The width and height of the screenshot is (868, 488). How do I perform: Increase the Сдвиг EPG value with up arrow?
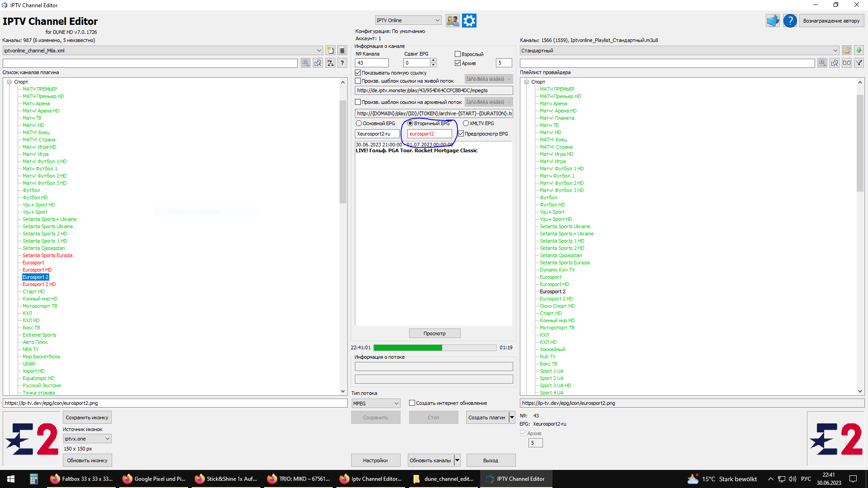tap(433, 61)
